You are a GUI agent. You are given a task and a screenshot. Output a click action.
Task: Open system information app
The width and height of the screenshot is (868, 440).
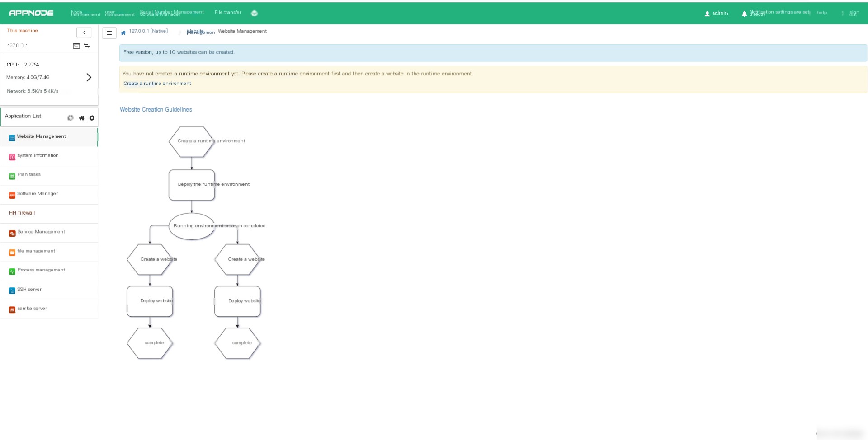[49, 156]
